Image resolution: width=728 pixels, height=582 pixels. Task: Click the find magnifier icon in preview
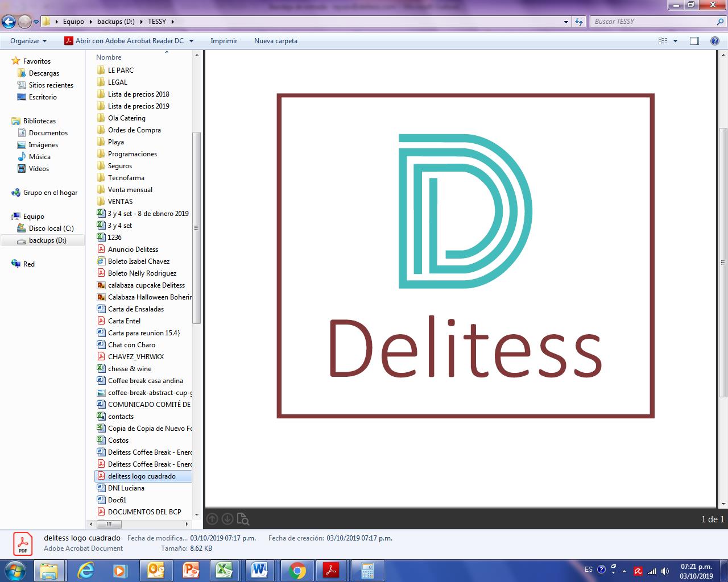pos(243,519)
